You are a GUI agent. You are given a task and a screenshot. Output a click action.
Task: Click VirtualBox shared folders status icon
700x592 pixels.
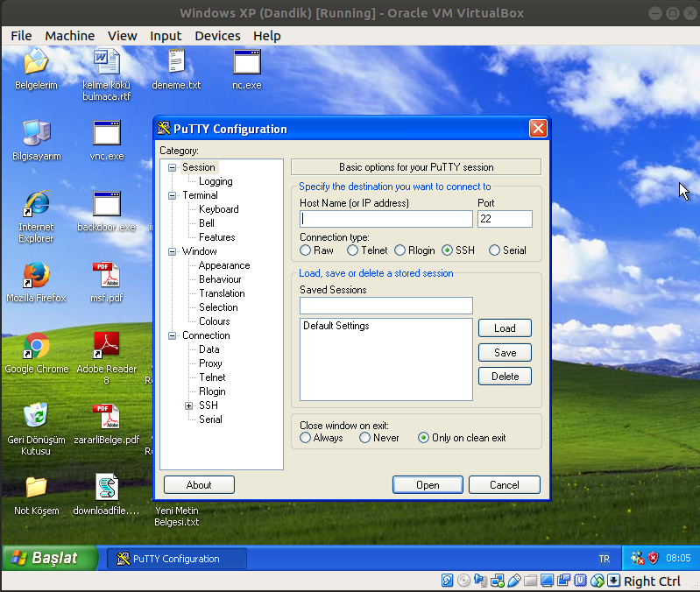(x=530, y=581)
